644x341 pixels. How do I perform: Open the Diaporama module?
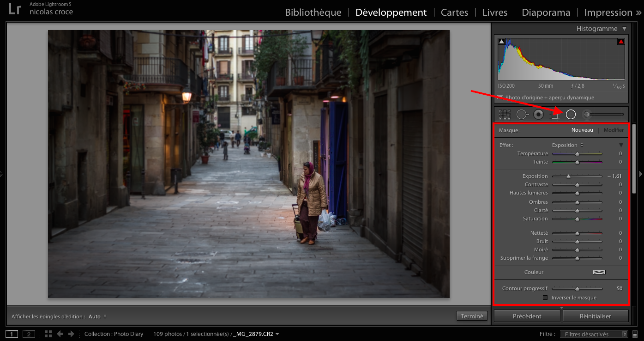tap(546, 12)
